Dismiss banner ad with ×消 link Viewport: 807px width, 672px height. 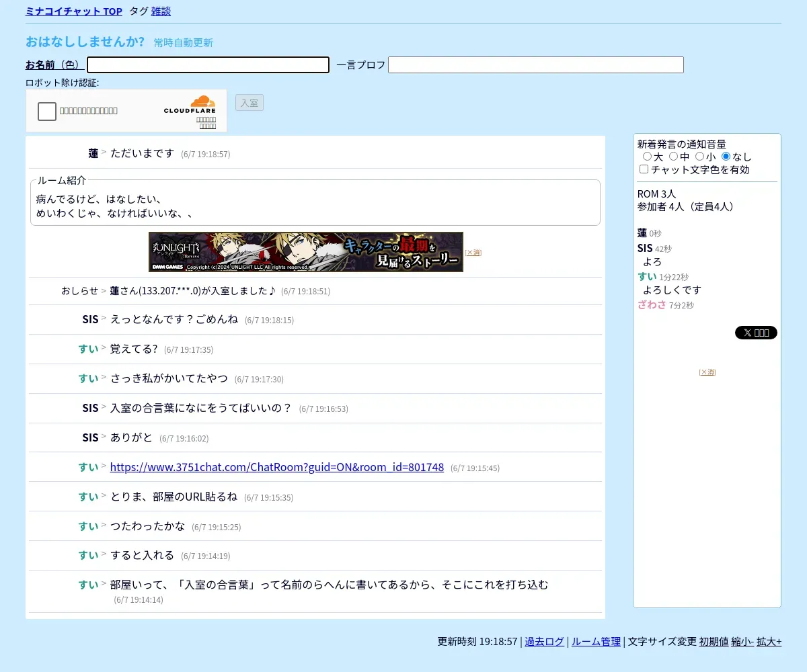[x=473, y=253]
